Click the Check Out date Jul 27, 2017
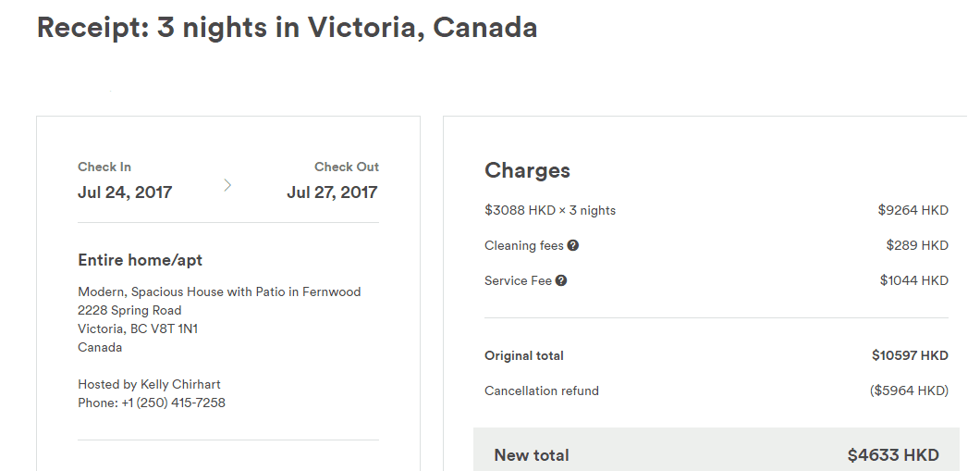Image resolution: width=980 pixels, height=471 pixels. (x=333, y=192)
